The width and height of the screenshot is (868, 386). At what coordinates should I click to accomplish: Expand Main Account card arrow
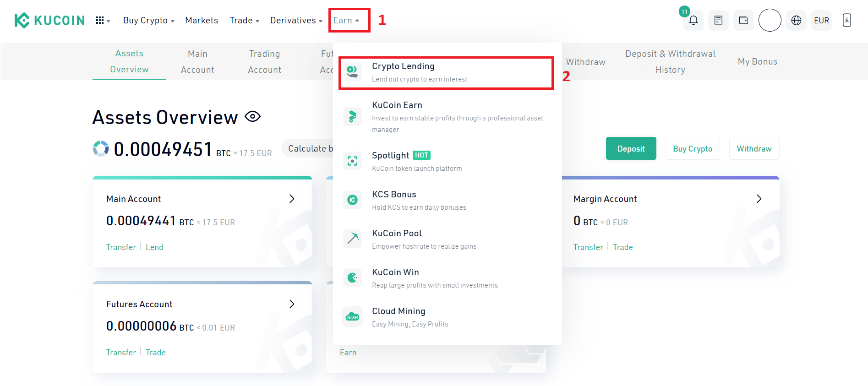coord(292,199)
